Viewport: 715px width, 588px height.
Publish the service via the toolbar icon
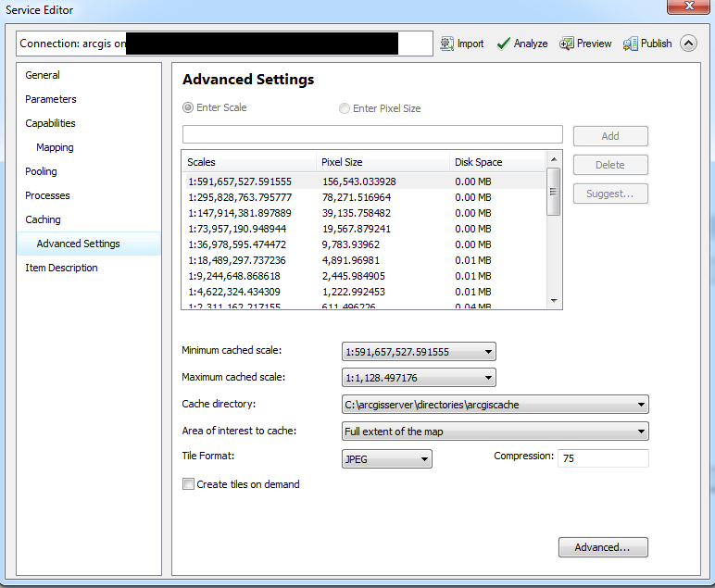coord(631,44)
